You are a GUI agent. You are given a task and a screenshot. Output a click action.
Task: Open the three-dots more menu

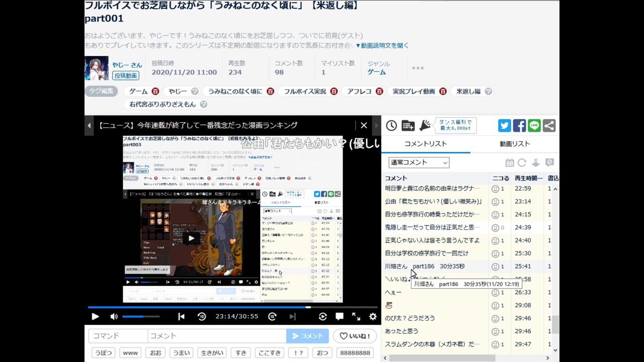pyautogui.click(x=418, y=68)
